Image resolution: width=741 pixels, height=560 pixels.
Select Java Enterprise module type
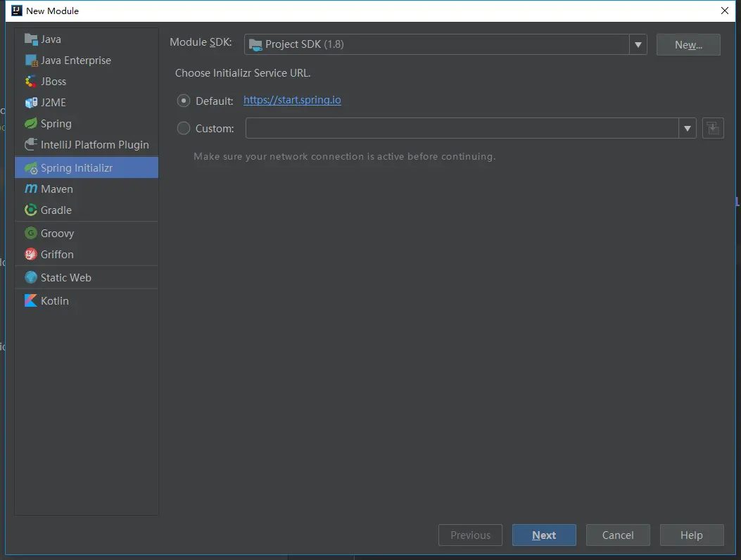(x=87, y=61)
